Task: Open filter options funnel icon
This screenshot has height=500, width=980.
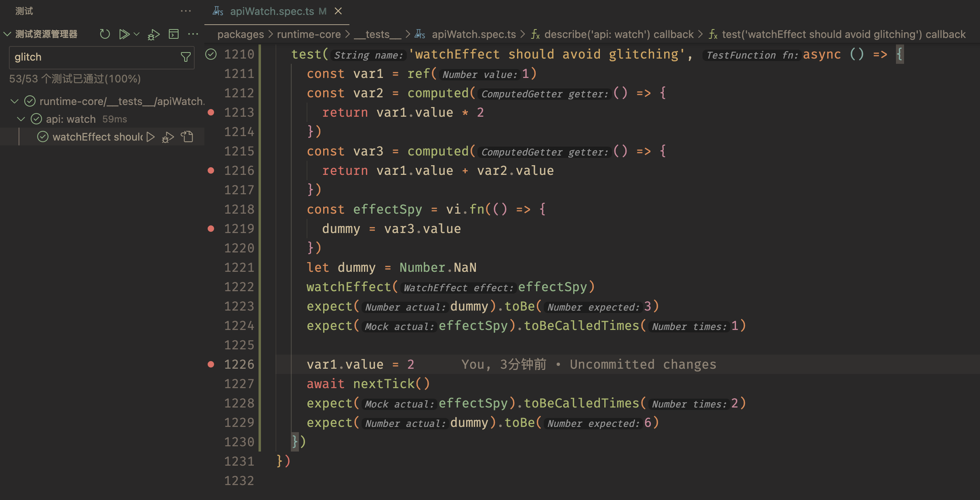Action: coord(185,57)
